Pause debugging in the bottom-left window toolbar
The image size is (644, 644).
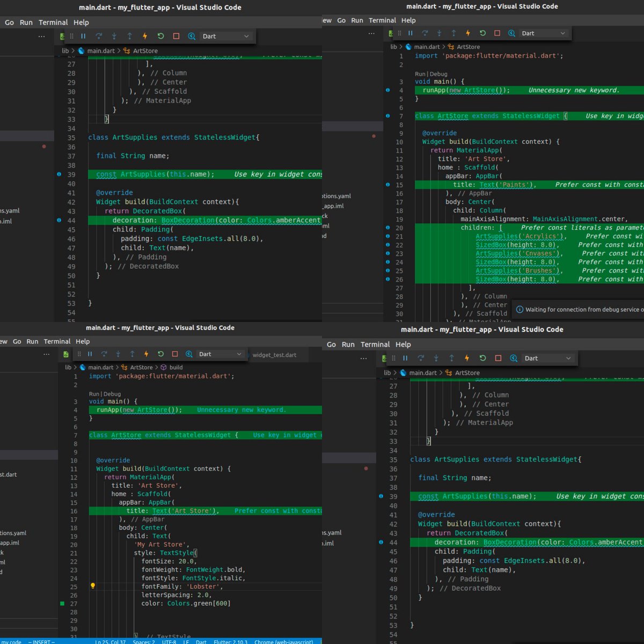[90, 354]
